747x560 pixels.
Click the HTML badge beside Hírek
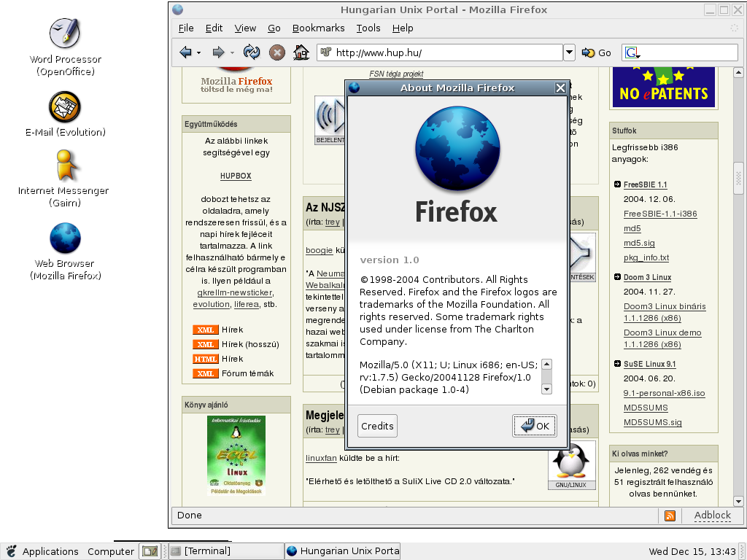[205, 359]
